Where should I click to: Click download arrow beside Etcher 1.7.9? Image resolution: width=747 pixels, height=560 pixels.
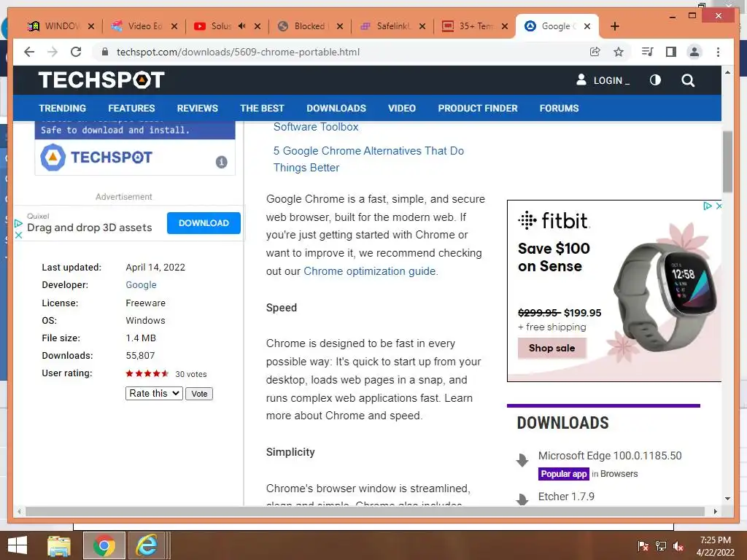point(522,499)
